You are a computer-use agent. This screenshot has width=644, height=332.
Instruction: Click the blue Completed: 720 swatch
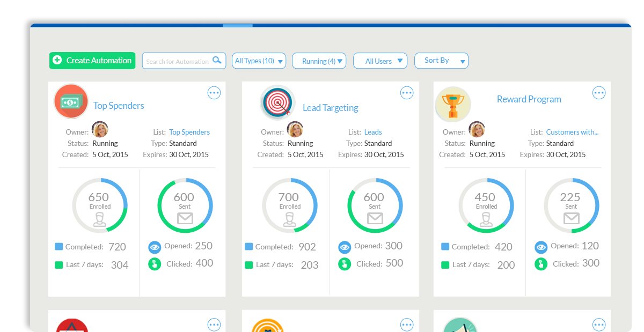(58, 247)
